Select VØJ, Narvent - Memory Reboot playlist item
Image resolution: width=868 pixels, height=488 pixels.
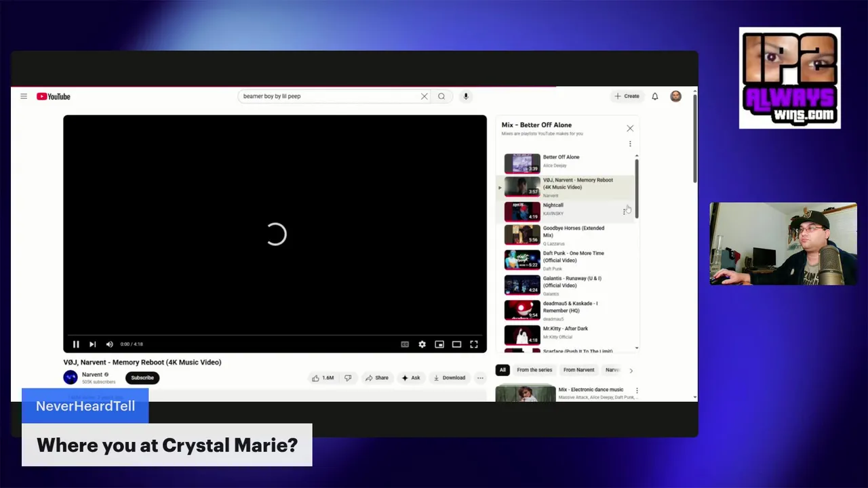pyautogui.click(x=566, y=187)
